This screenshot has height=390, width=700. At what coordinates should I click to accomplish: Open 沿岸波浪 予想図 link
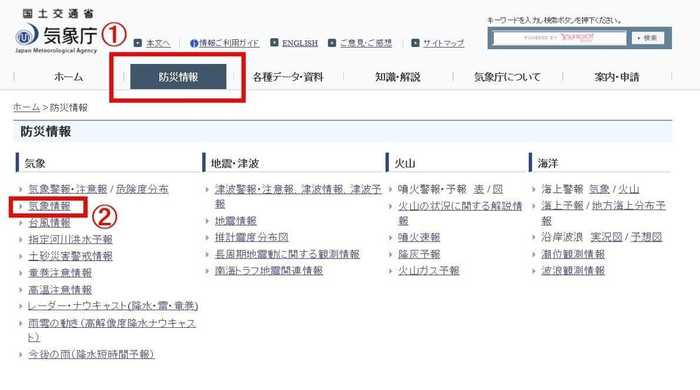coord(646,237)
